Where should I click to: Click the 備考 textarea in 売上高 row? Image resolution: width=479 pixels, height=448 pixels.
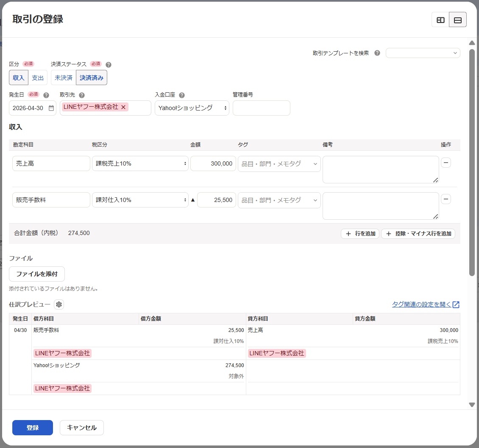381,170
